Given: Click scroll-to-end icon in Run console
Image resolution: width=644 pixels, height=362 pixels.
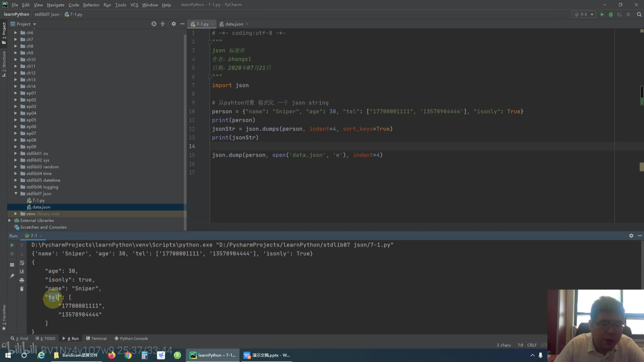Looking at the screenshot, I should (22, 271).
